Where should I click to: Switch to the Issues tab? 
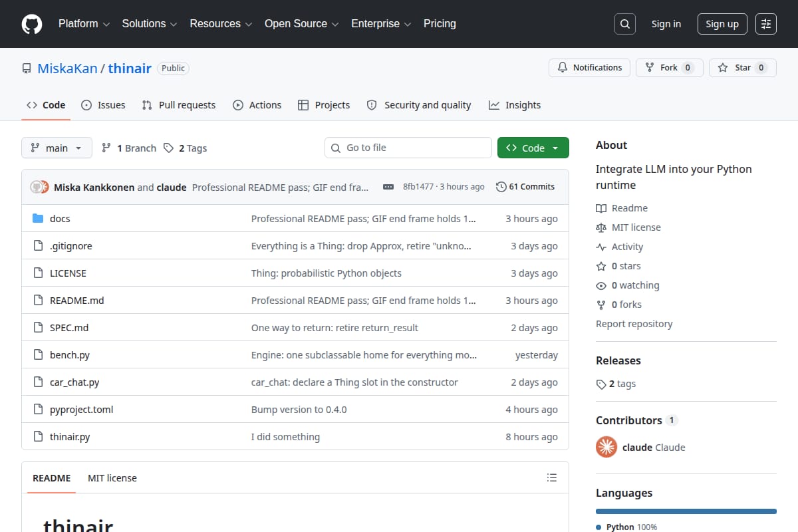(103, 105)
